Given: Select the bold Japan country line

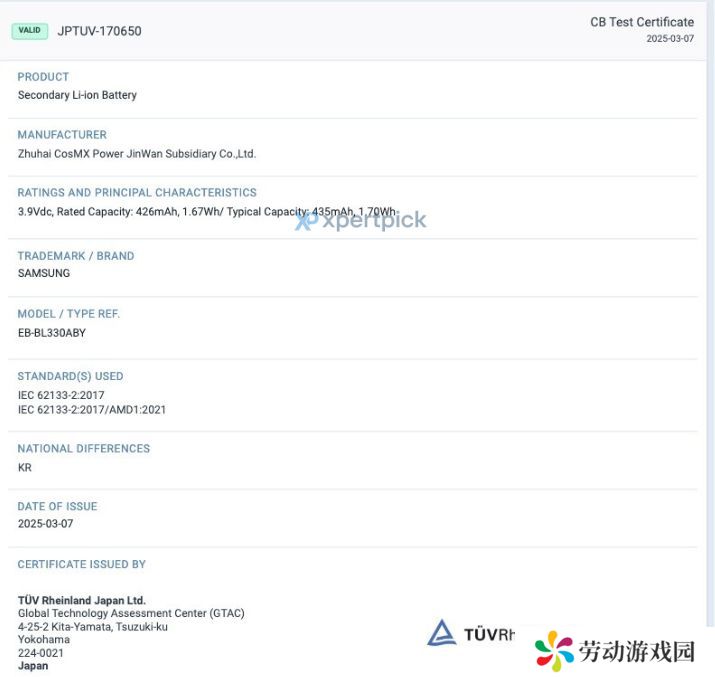Looking at the screenshot, I should 33,666.
